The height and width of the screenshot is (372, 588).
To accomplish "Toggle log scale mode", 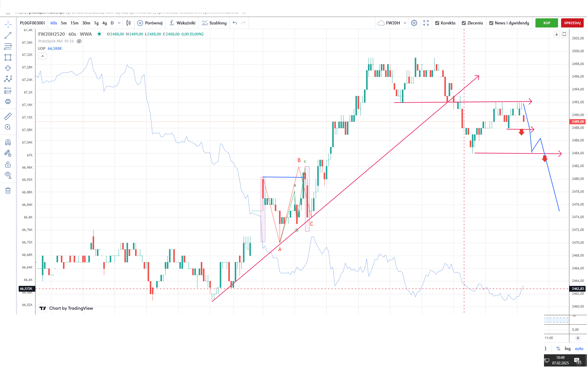I will point(568,348).
